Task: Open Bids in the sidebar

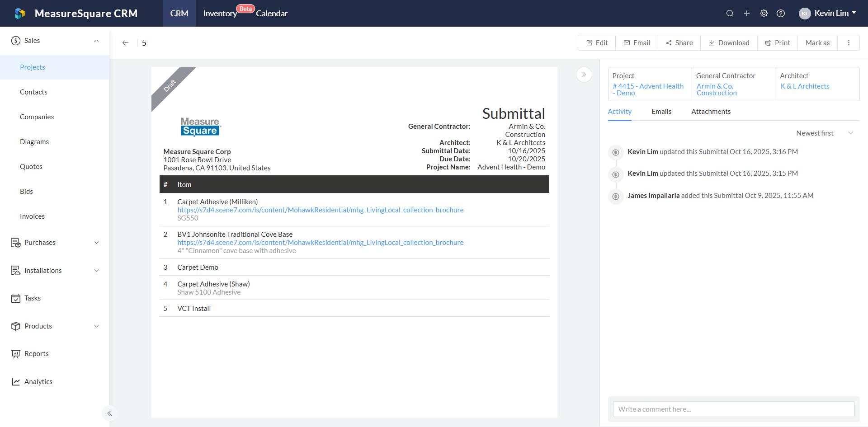Action: 55,192
